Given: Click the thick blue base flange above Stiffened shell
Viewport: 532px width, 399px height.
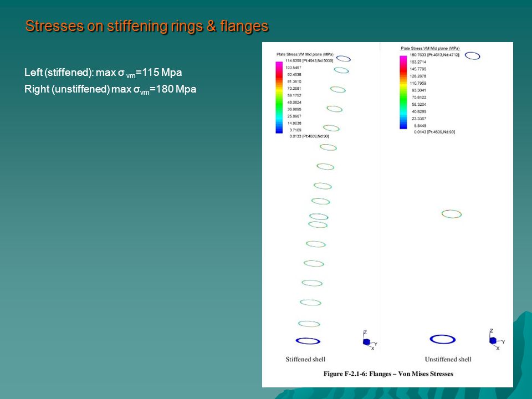Looking at the screenshot, I should (308, 341).
